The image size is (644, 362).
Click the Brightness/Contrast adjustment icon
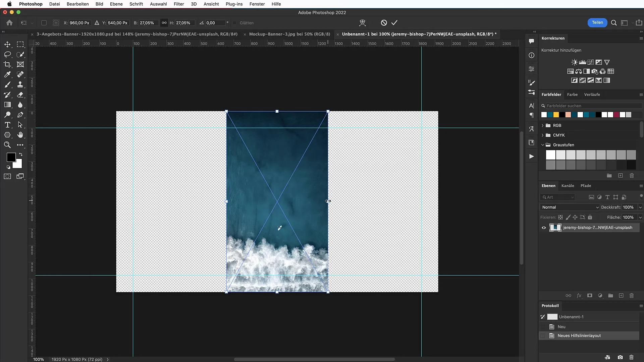coord(574,62)
